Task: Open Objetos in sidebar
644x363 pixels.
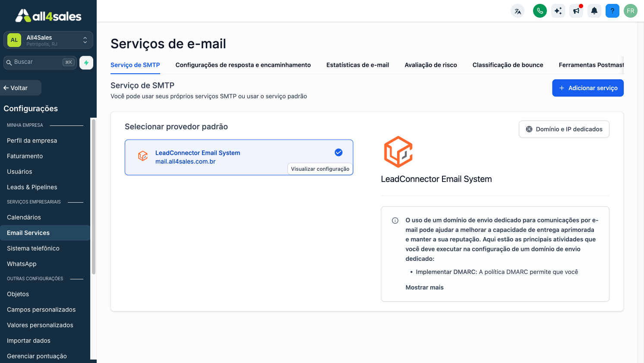Action: (x=45, y=294)
